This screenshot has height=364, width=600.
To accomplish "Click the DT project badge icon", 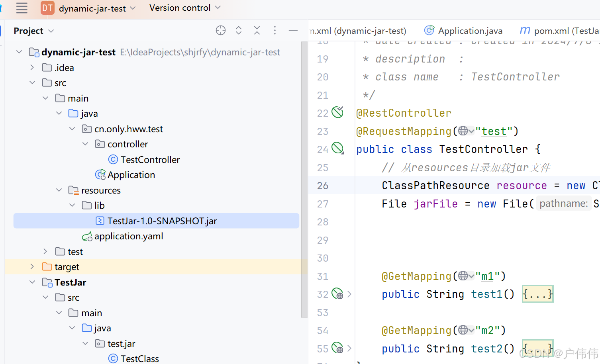I will (x=47, y=8).
